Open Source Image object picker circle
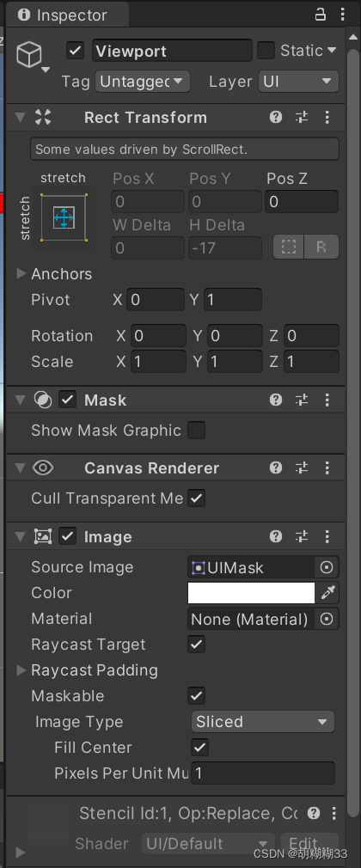 tap(327, 567)
